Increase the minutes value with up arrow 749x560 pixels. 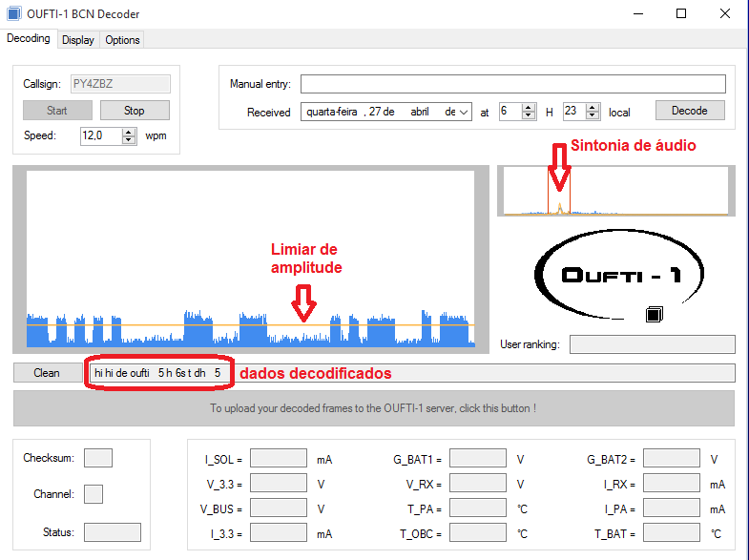pyautogui.click(x=593, y=108)
